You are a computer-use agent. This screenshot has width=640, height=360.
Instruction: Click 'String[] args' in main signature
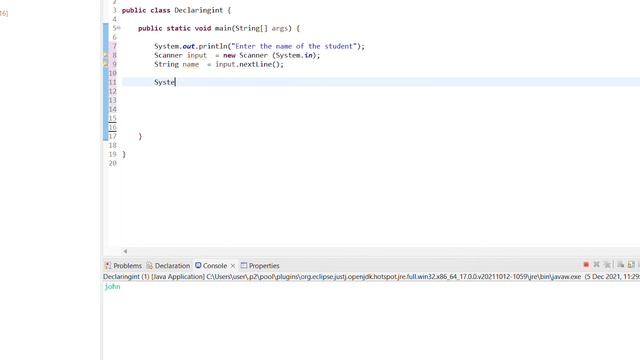tap(262, 28)
